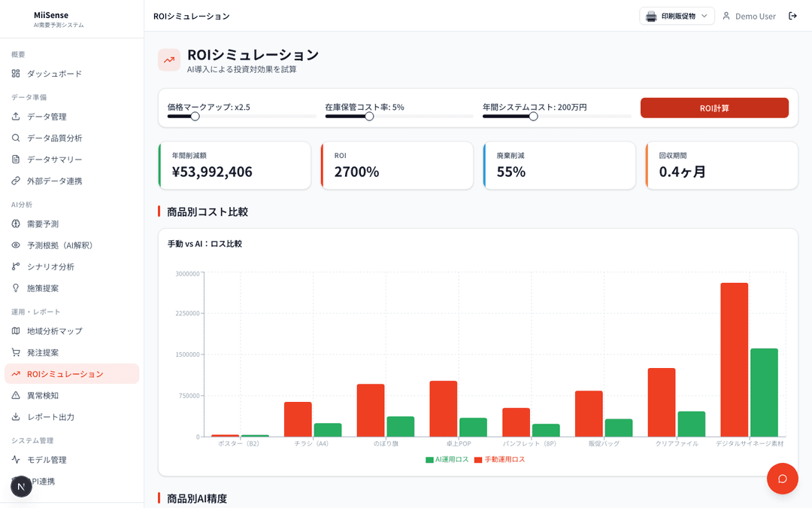
Task: Click the チラシ（A4）axis label
Action: [312, 444]
